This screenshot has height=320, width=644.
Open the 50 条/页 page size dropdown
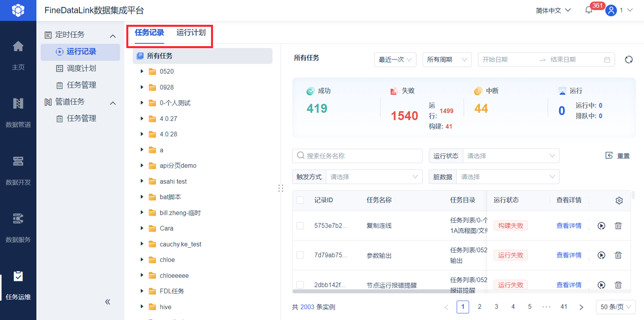click(x=615, y=307)
